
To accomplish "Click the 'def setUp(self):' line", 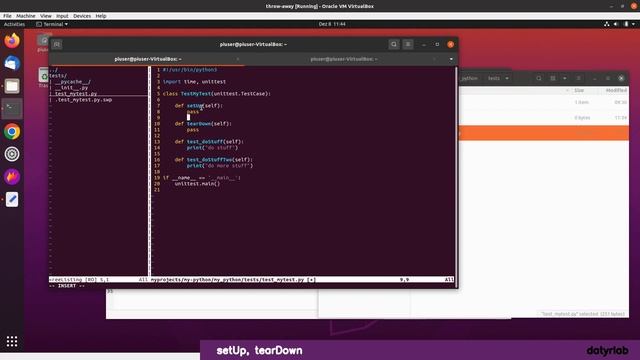I will click(x=199, y=106).
